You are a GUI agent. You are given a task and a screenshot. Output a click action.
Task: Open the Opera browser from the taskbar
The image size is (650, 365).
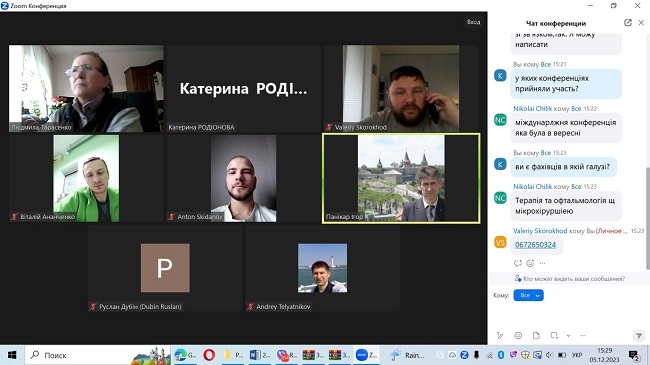[x=209, y=355]
